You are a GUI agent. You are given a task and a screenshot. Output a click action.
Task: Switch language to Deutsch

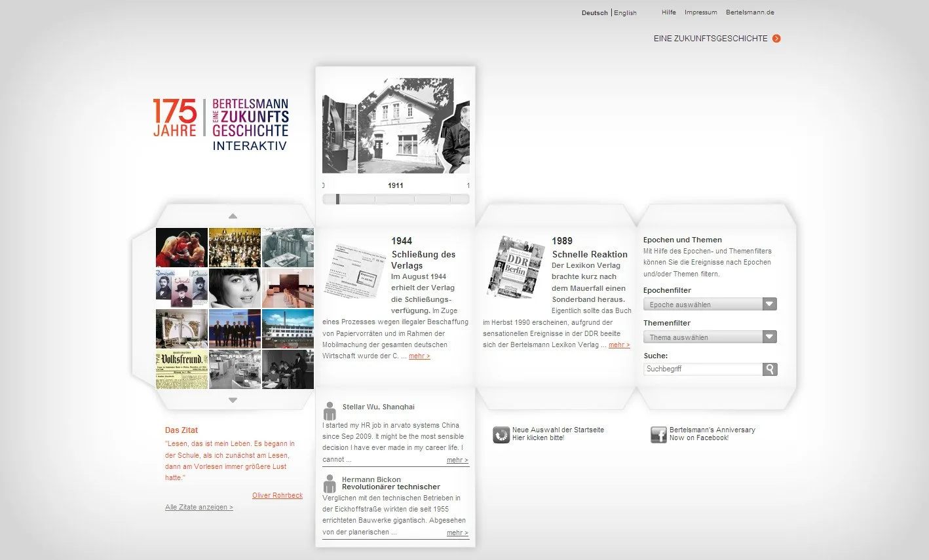[595, 13]
